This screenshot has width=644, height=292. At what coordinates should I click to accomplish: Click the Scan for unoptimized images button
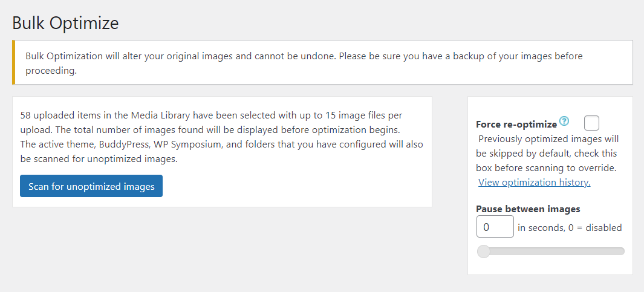click(x=91, y=186)
